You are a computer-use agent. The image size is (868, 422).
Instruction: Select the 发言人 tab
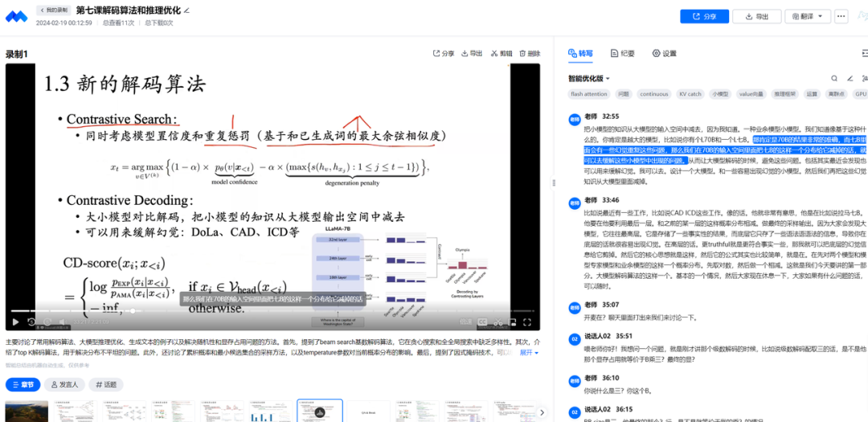[x=64, y=385]
